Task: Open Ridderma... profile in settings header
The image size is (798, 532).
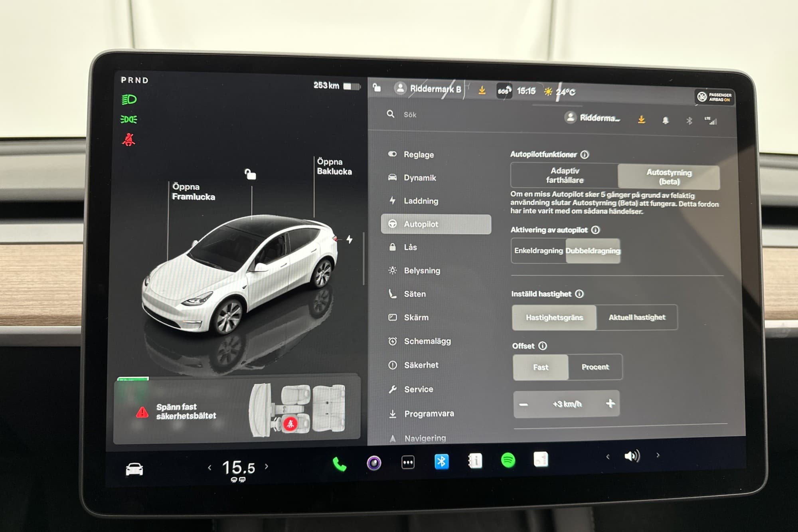Action: click(593, 118)
